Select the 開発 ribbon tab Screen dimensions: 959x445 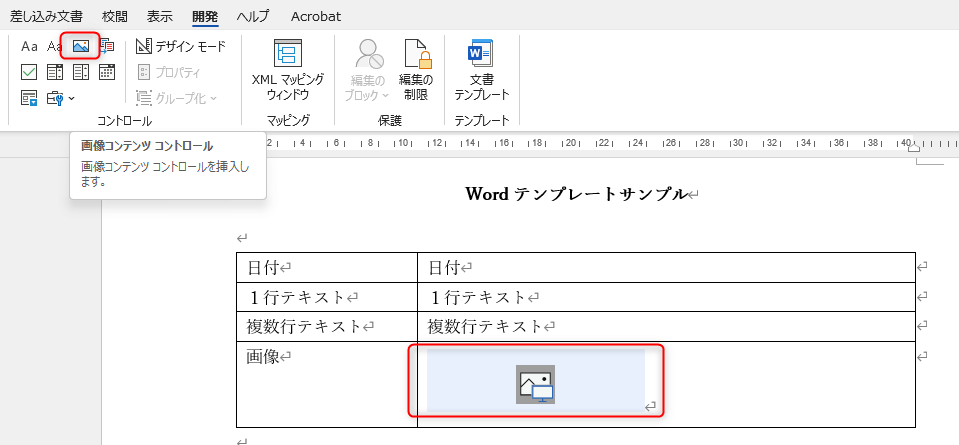[205, 17]
